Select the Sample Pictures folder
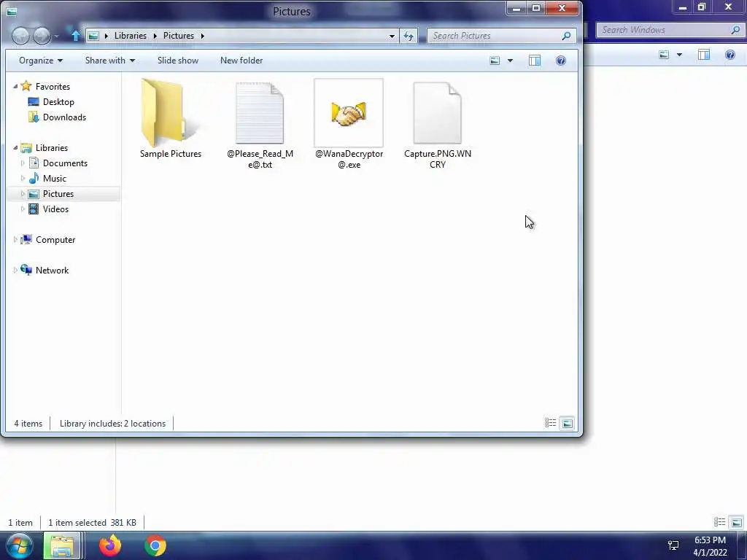Image resolution: width=747 pixels, height=560 pixels. click(171, 119)
